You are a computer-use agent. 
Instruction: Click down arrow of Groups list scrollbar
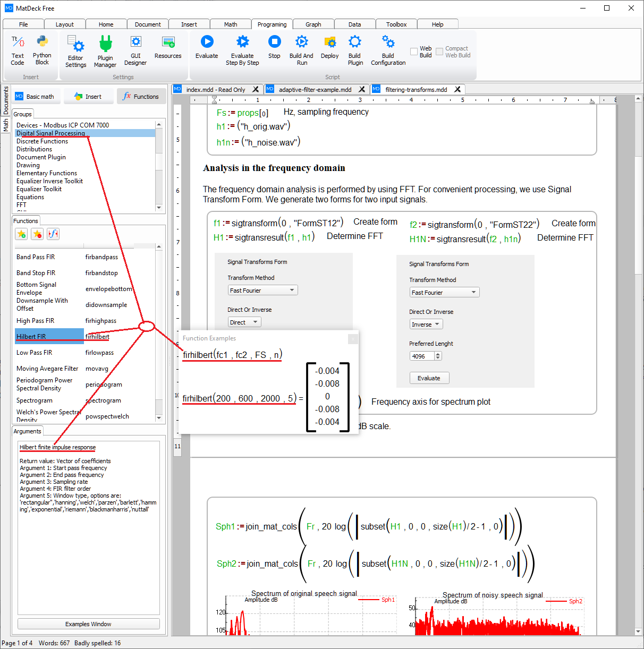point(159,208)
